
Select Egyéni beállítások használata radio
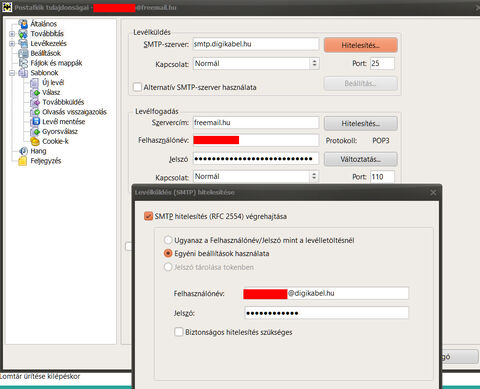[x=168, y=253]
